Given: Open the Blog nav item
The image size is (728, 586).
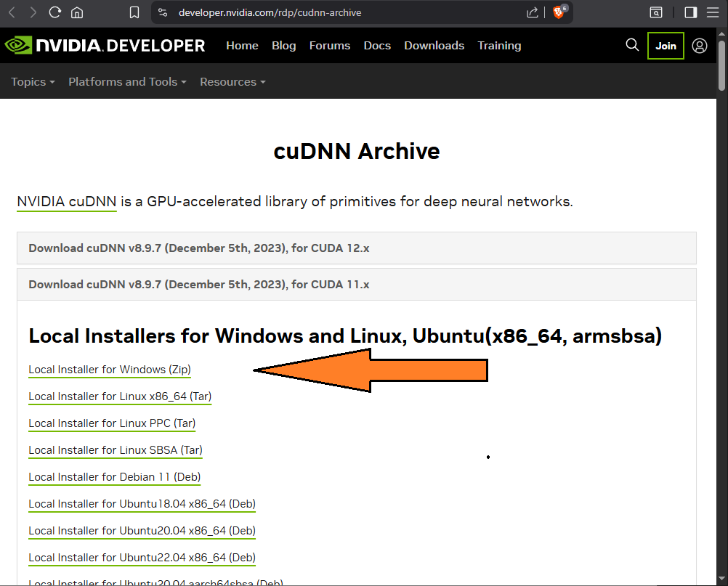Looking at the screenshot, I should point(283,46).
